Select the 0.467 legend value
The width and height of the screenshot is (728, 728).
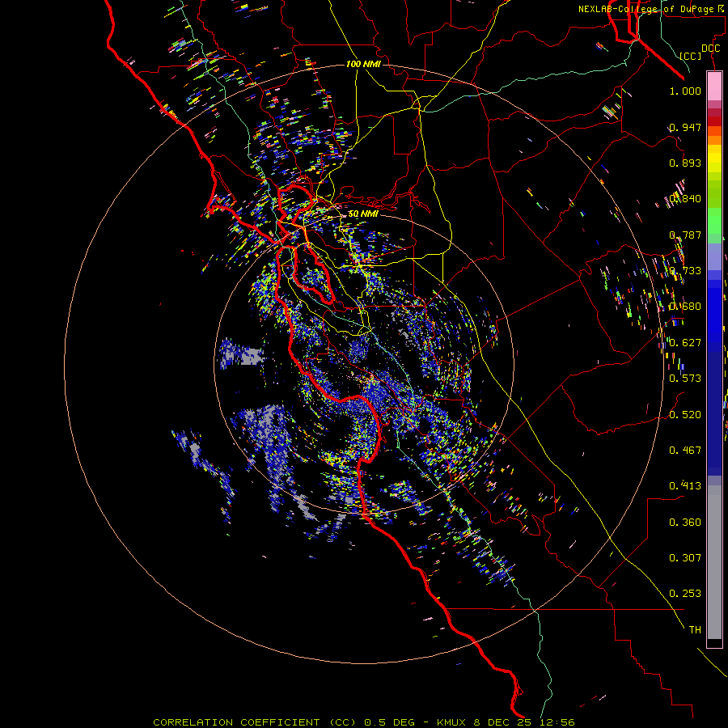click(x=685, y=451)
